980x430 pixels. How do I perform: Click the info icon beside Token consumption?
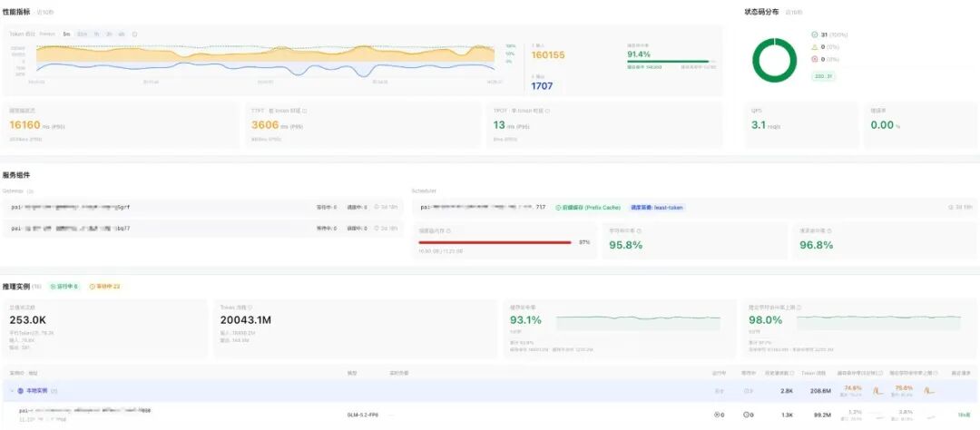(x=250, y=308)
